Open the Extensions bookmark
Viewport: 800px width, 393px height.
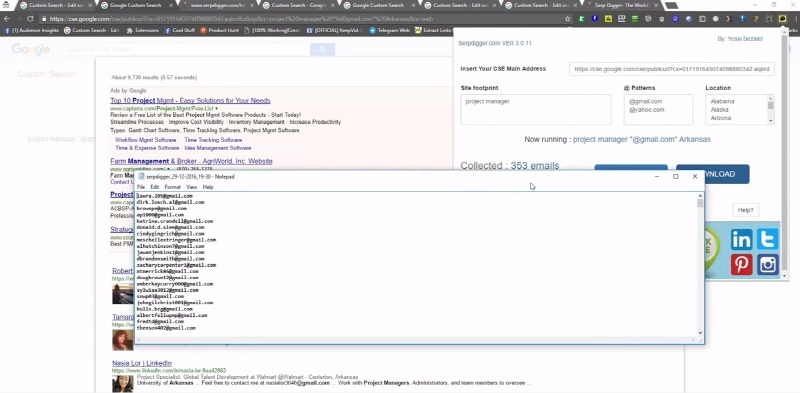143,30
